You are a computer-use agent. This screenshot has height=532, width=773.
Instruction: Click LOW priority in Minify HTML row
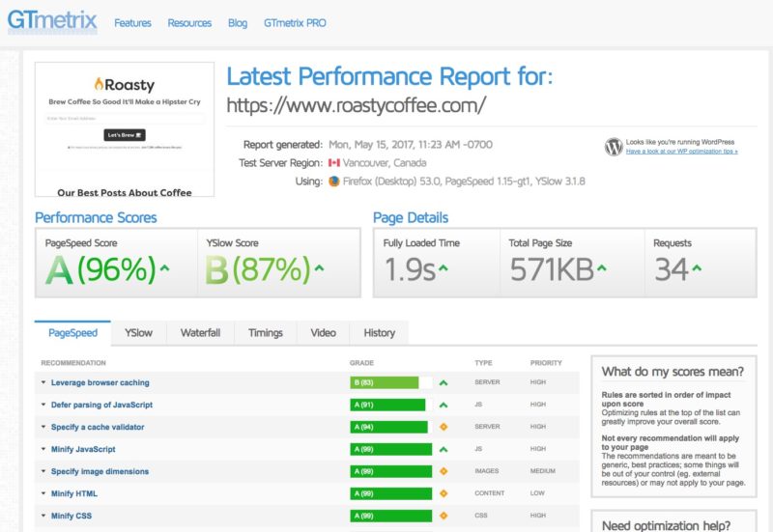click(x=537, y=493)
